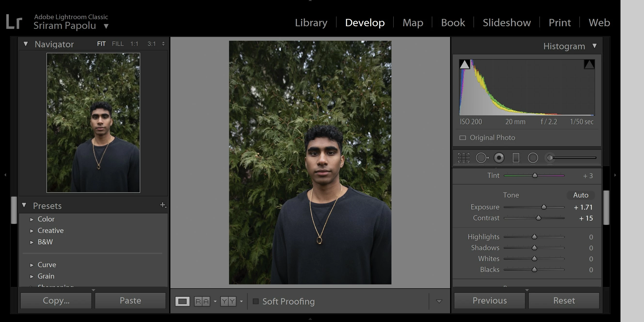Click the Auto tone button
The width and height of the screenshot is (644, 322).
tap(580, 195)
